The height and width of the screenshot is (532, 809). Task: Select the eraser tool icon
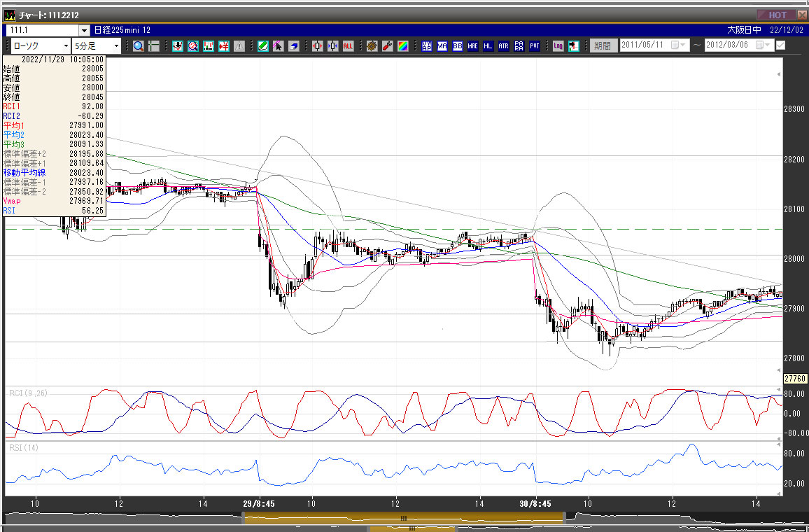coord(293,46)
